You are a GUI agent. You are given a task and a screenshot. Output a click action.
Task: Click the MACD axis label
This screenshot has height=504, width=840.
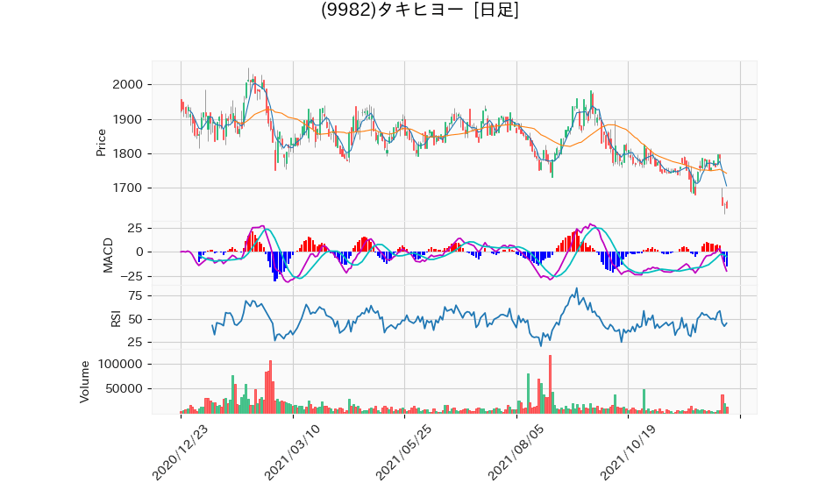[x=108, y=255]
